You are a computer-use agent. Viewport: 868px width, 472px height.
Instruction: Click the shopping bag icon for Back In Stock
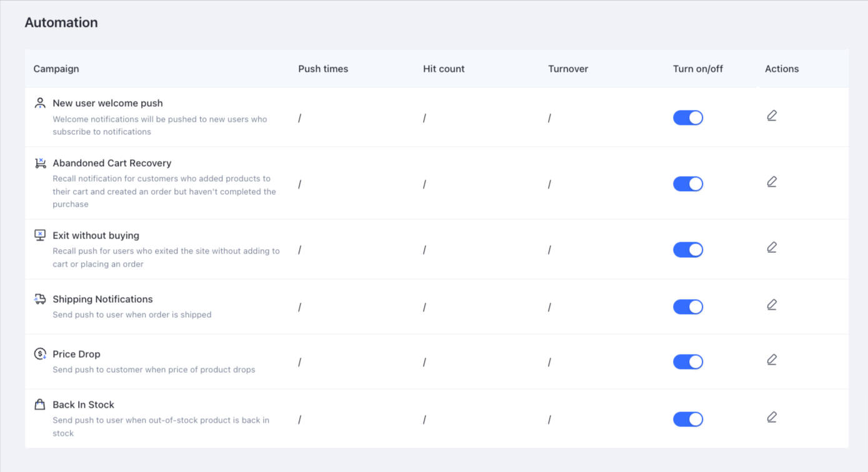pyautogui.click(x=40, y=405)
